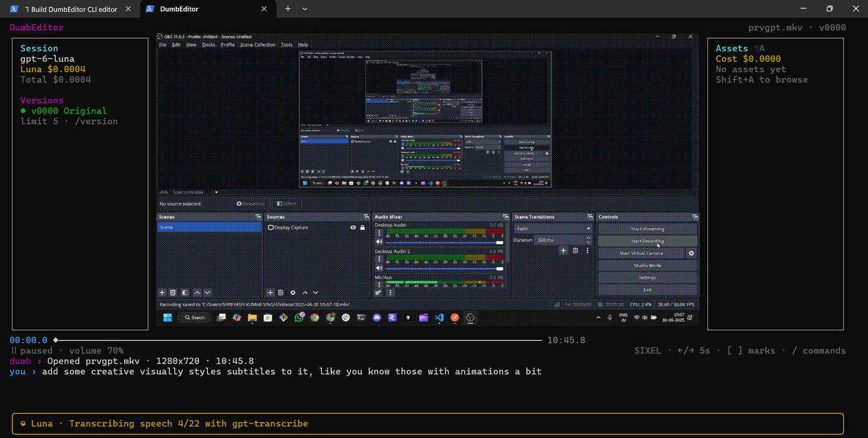
Task: Select the Display Capture source row
Action: coord(317,227)
